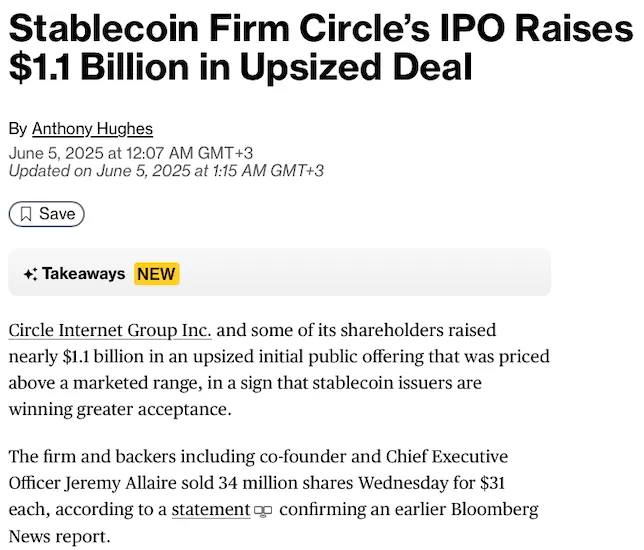Viewport: 644px width, 550px height.
Task: Click the Save button
Action: point(46,214)
